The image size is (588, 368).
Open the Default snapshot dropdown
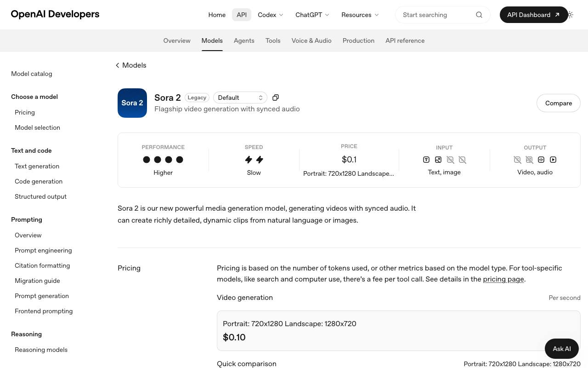(240, 98)
